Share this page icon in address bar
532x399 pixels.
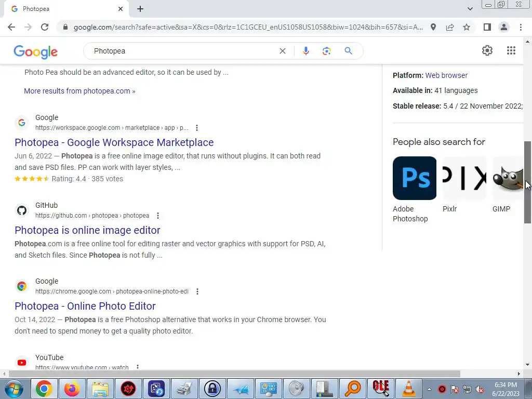pyautogui.click(x=450, y=27)
